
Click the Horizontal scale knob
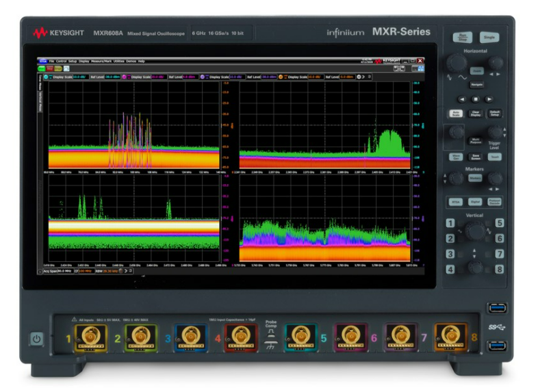[457, 63]
